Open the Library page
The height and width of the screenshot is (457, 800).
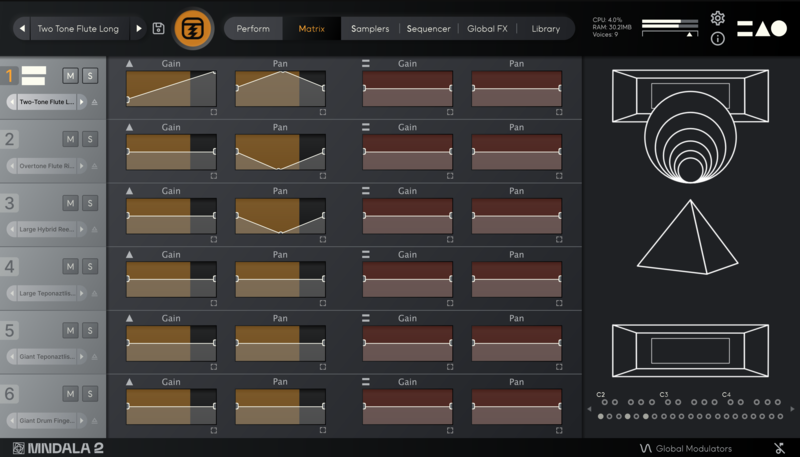click(x=545, y=29)
